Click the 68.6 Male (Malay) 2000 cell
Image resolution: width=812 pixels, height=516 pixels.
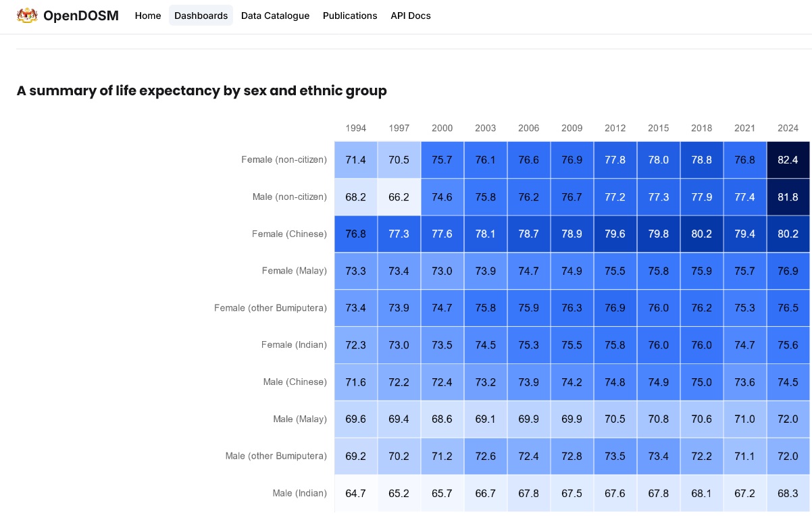(442, 419)
